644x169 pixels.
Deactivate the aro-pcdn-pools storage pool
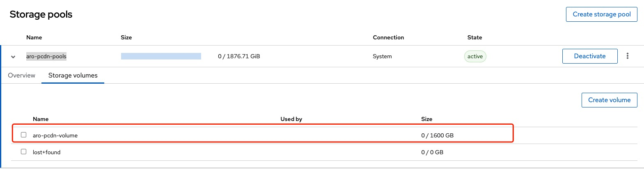click(589, 56)
